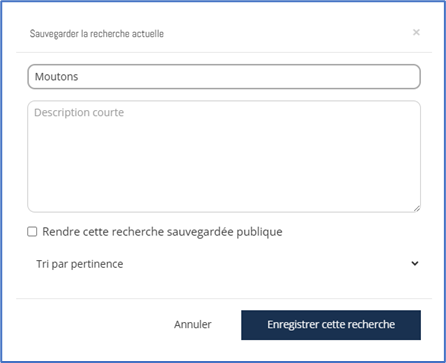Click the chevron arrow of sort dropdown
This screenshot has width=446, height=363.
(x=415, y=263)
